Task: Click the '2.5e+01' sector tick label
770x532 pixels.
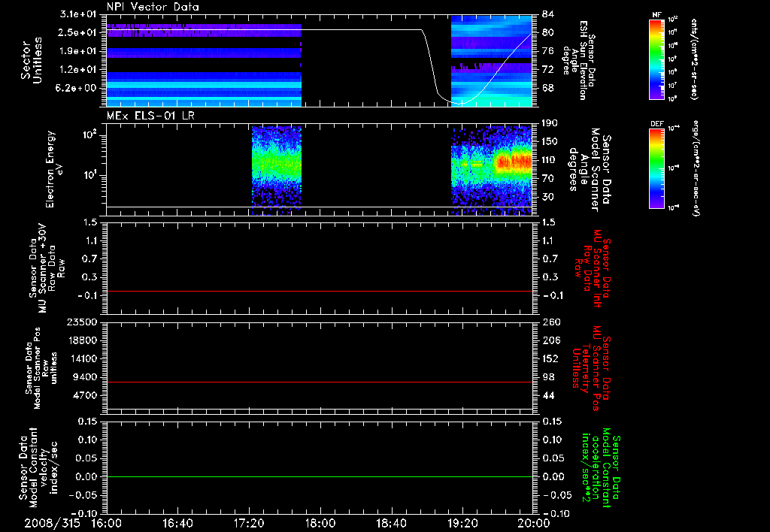Action: click(x=77, y=32)
